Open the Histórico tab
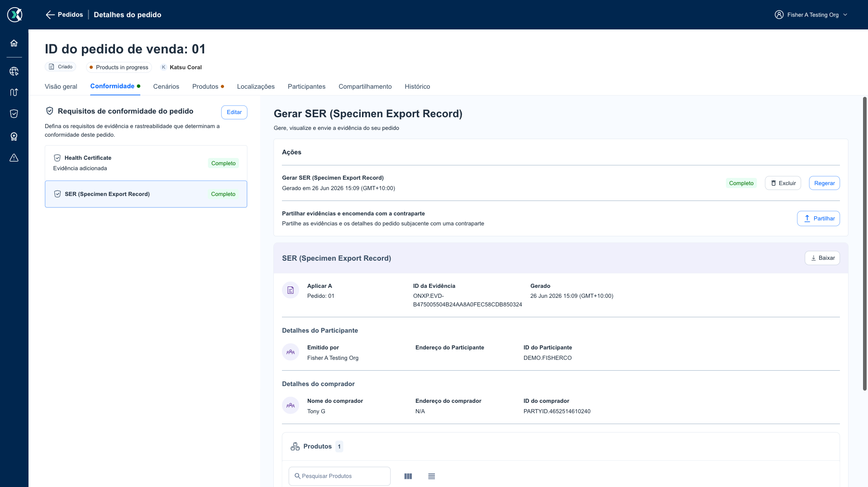 [417, 86]
